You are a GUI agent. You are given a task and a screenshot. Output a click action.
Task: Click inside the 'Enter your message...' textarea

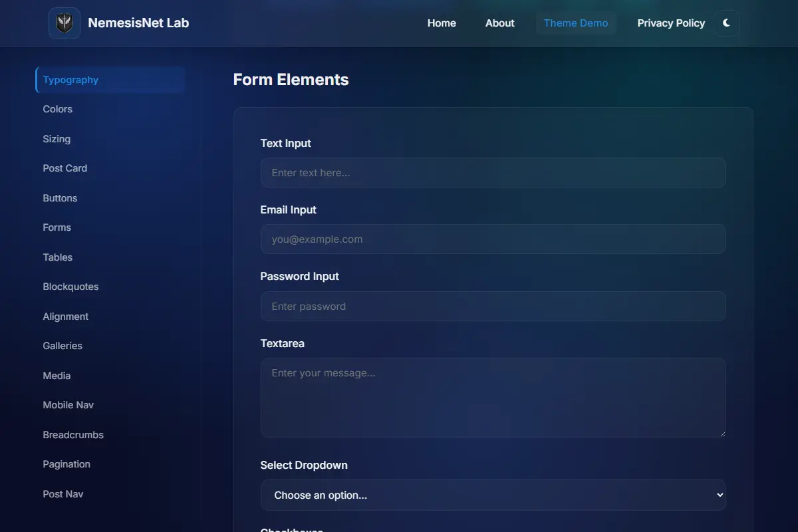(x=493, y=398)
